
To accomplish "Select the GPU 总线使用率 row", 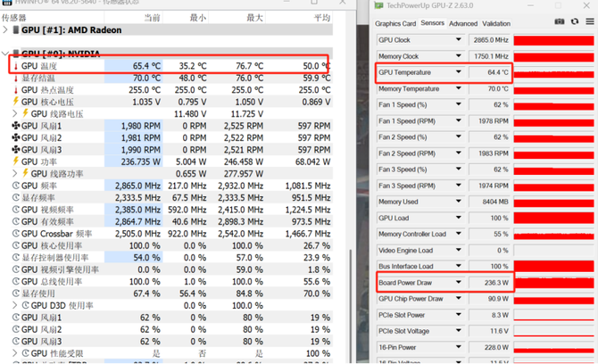I will pos(167,281).
